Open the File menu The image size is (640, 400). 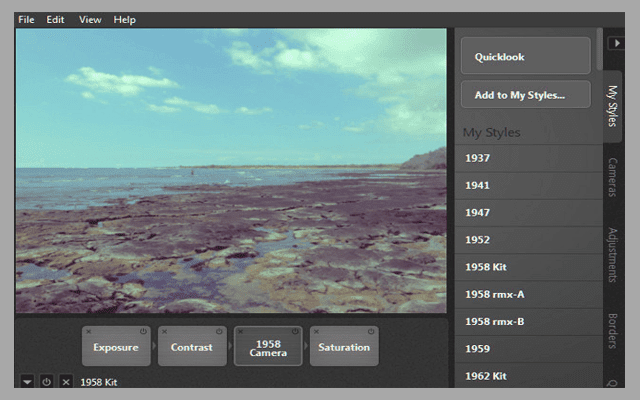pyautogui.click(x=25, y=20)
